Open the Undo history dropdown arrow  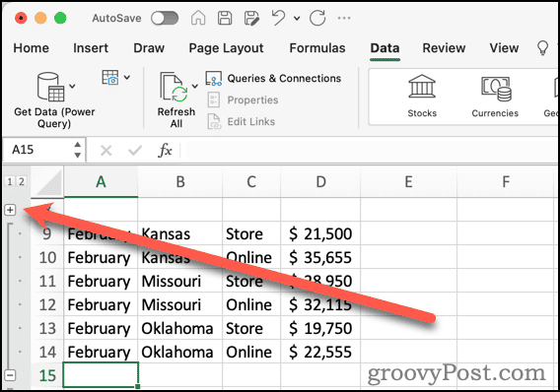coord(297,18)
